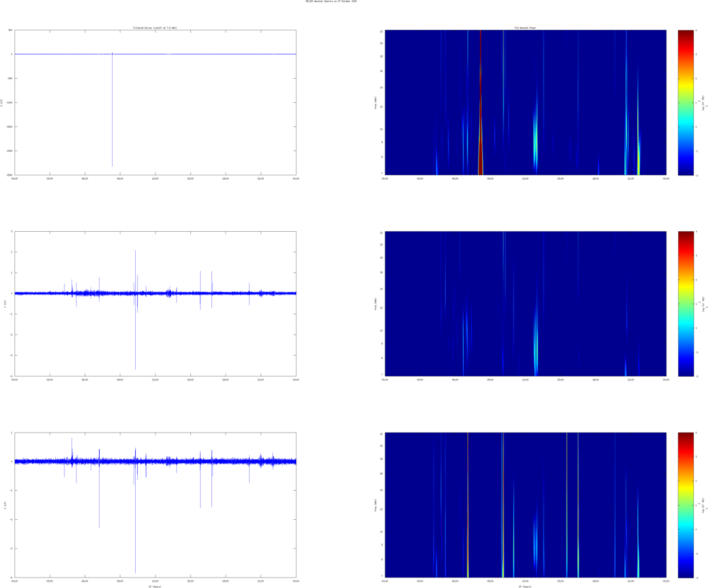Click the 12:00 tick label under the Y series plot
The height and width of the screenshot is (588, 708).
point(156,380)
